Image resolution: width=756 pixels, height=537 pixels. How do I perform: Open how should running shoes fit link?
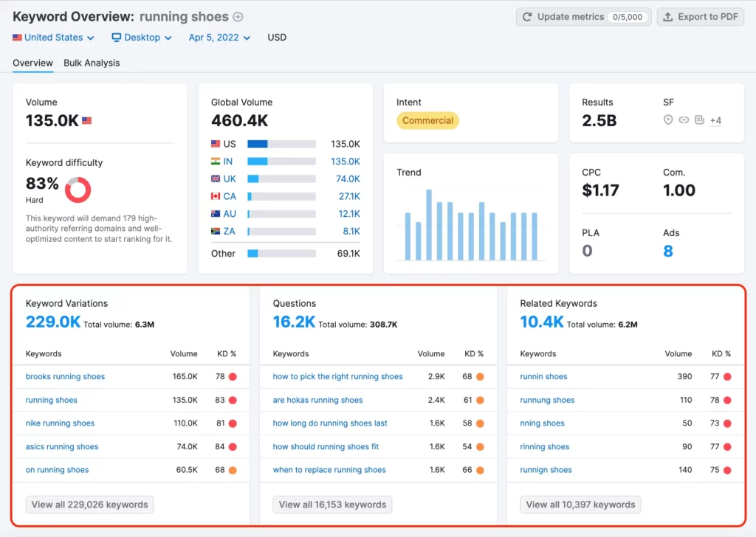326,447
